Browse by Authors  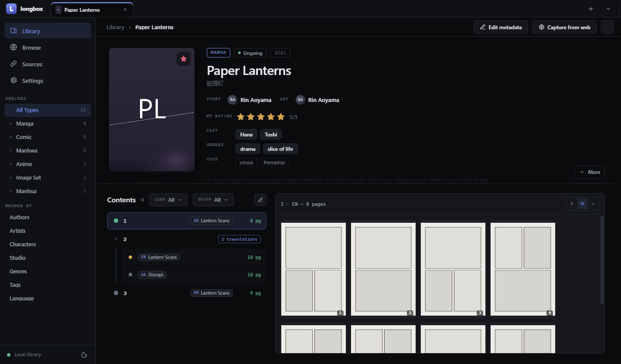tap(48, 218)
